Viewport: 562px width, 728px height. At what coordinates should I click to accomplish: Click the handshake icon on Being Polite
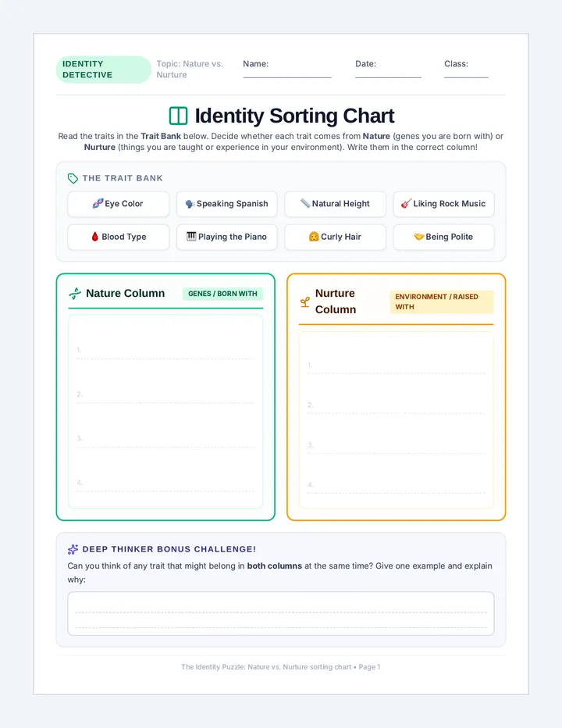[x=418, y=237]
